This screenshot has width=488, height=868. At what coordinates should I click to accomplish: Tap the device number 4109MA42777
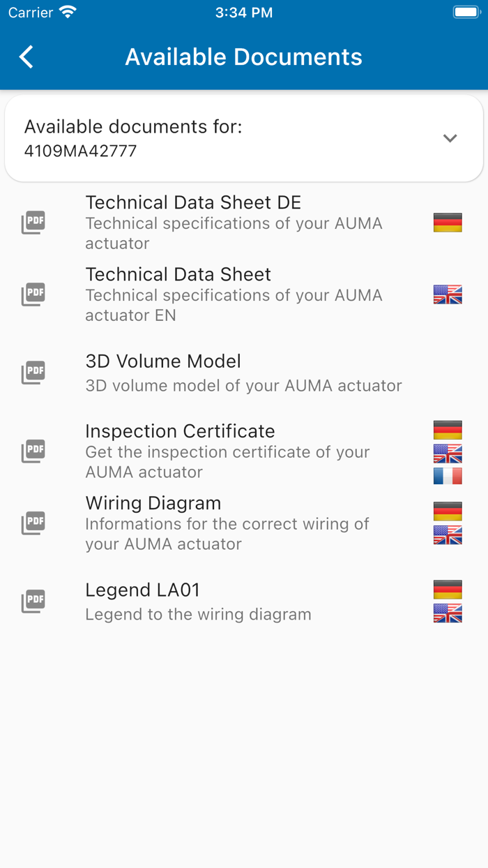tap(80, 151)
